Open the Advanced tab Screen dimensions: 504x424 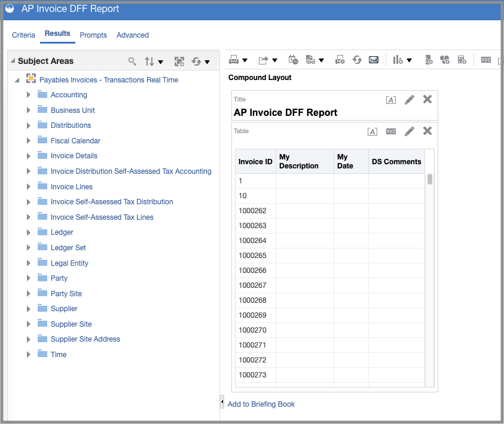tap(133, 35)
